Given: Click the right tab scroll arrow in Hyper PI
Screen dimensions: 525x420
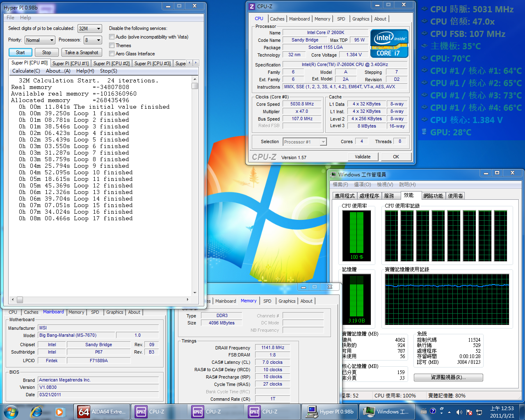Looking at the screenshot, I should click(196, 63).
